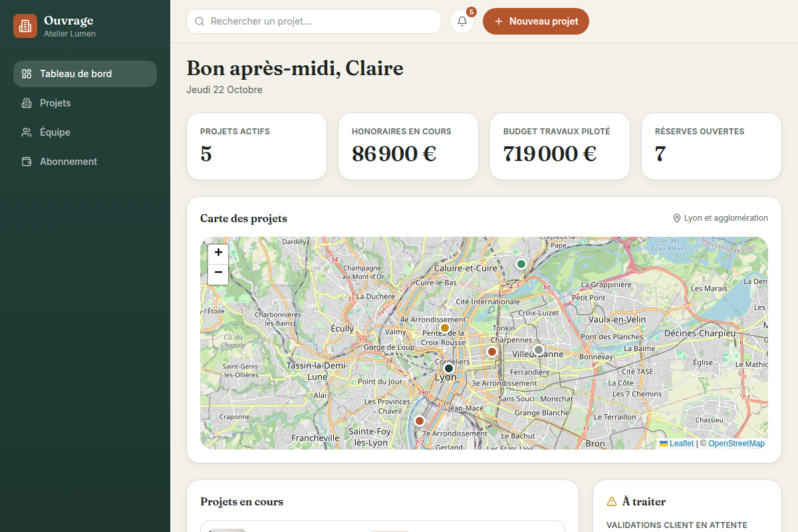Open the Équipe section
Screen dimensions: 798x532
pos(85,132)
